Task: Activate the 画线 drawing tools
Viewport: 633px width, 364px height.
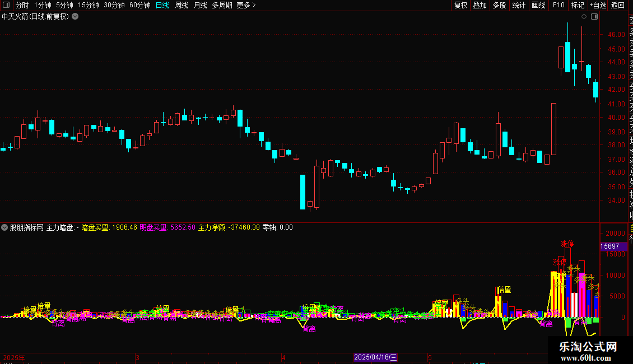Action: click(x=538, y=5)
